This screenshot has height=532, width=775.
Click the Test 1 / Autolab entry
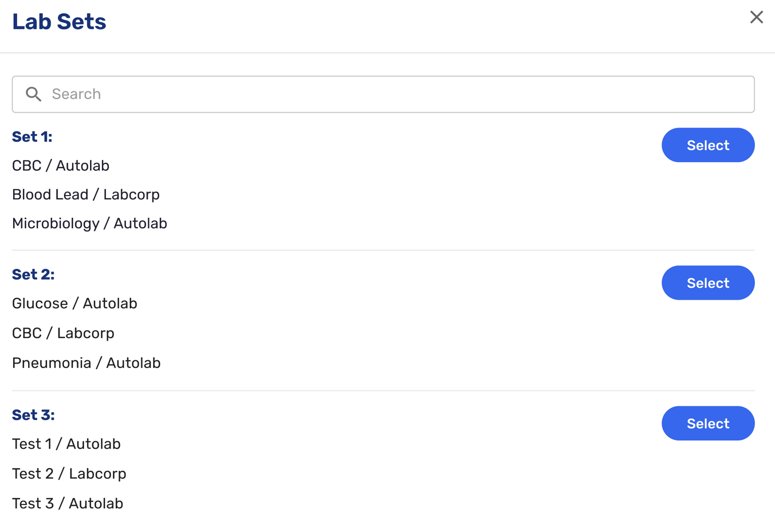(67, 444)
